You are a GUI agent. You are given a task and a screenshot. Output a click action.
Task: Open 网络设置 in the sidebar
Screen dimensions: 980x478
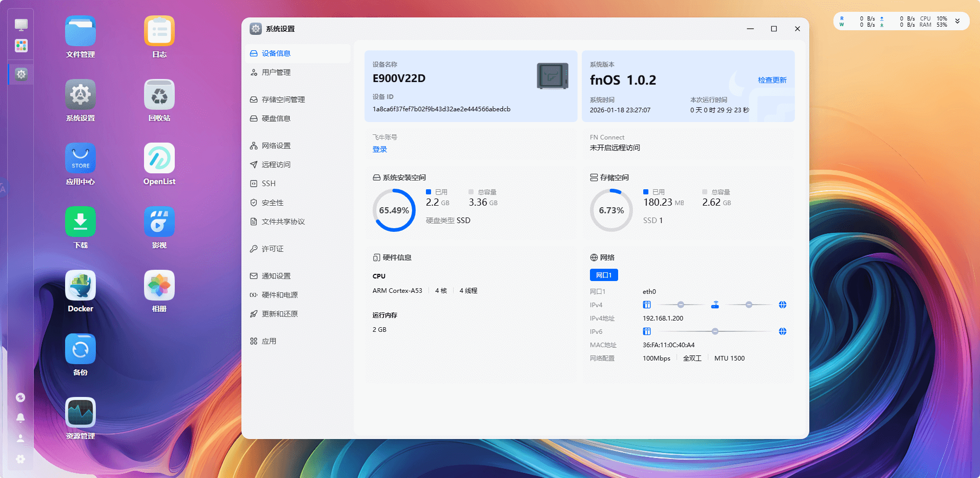point(276,146)
